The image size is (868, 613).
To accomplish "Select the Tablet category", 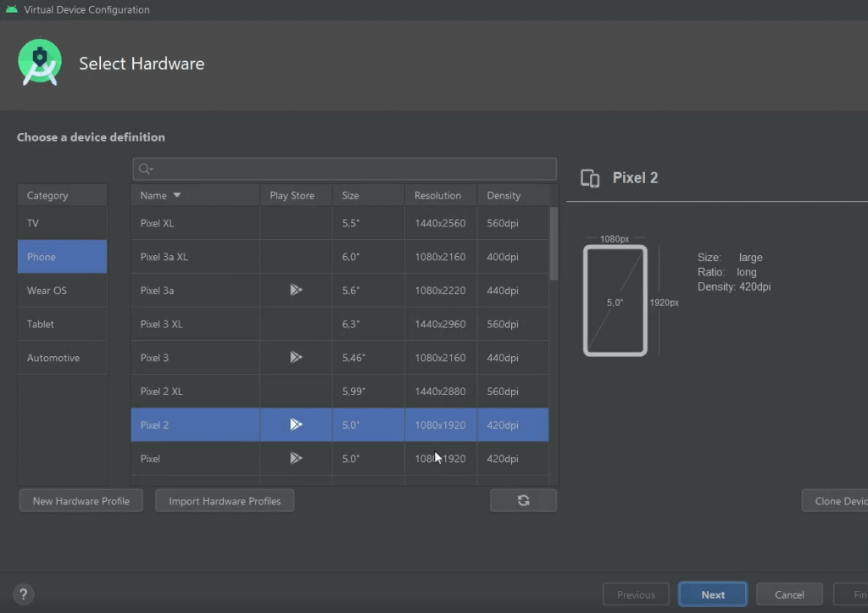I will pos(62,324).
